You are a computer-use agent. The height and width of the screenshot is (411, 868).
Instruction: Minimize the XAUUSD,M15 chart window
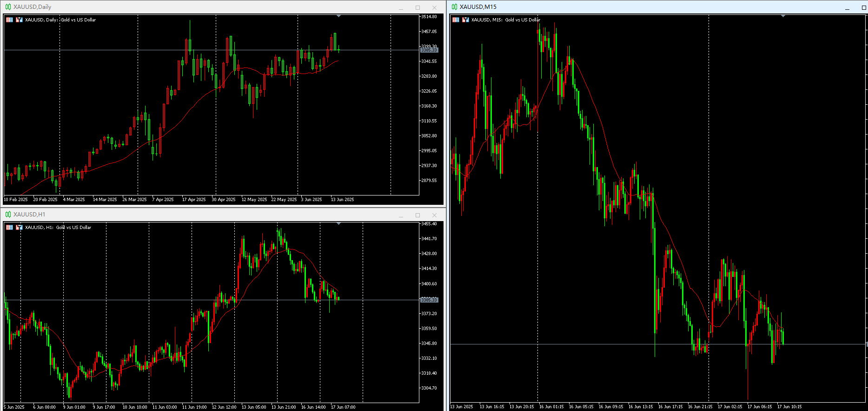tap(847, 7)
